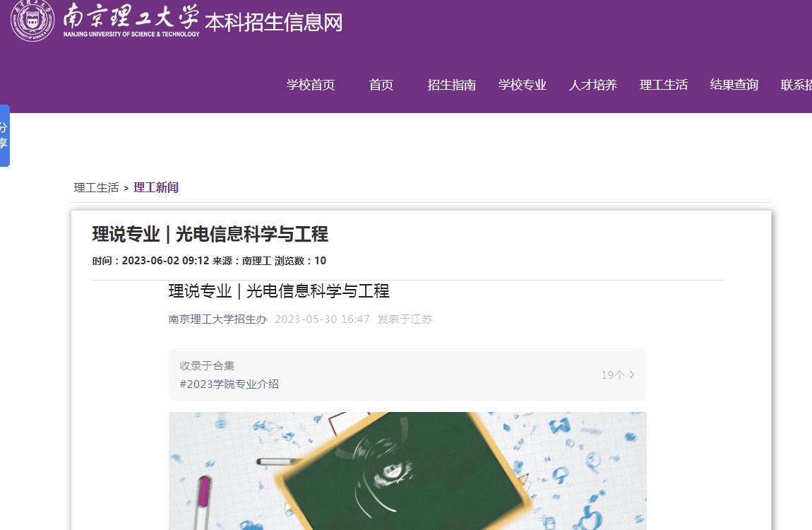The image size is (812, 530).
Task: Click the 本科招生信息网 site heading
Action: click(x=273, y=23)
